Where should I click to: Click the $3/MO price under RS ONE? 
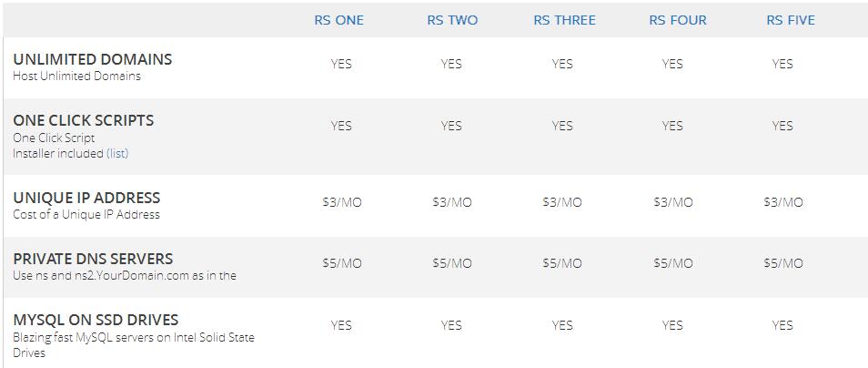(x=341, y=202)
